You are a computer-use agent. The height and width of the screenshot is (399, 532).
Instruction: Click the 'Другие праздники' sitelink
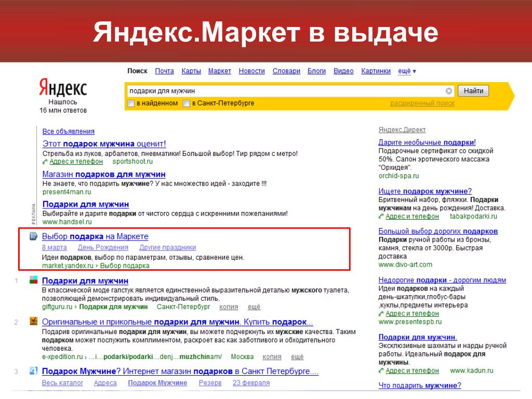point(168,247)
